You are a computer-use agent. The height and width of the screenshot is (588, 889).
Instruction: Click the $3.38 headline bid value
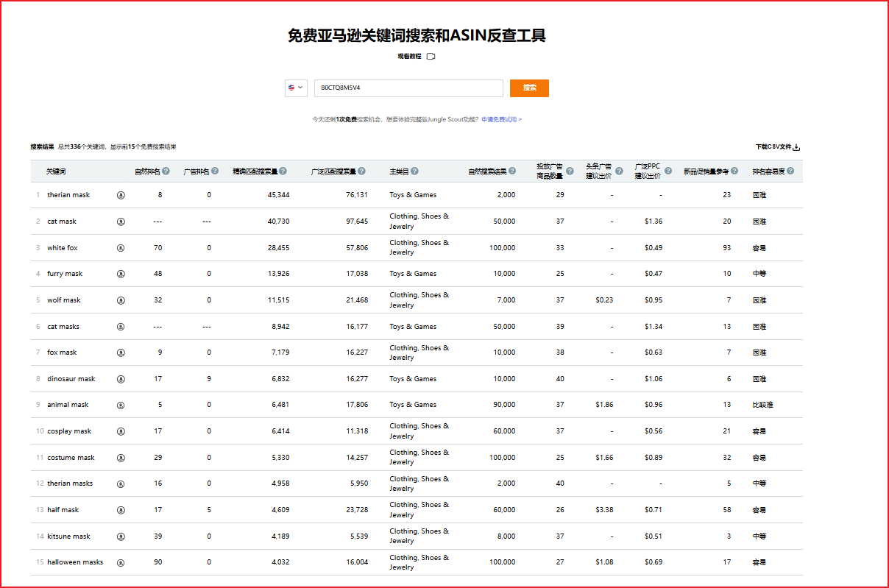(604, 510)
